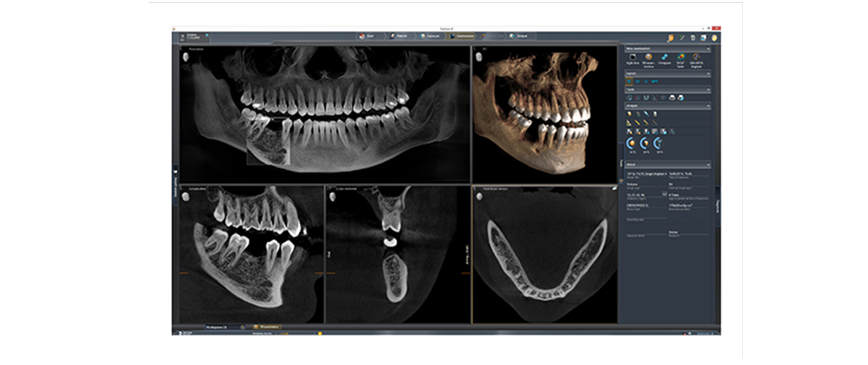Toggle the first layout button
The image size is (868, 365).
(x=629, y=82)
